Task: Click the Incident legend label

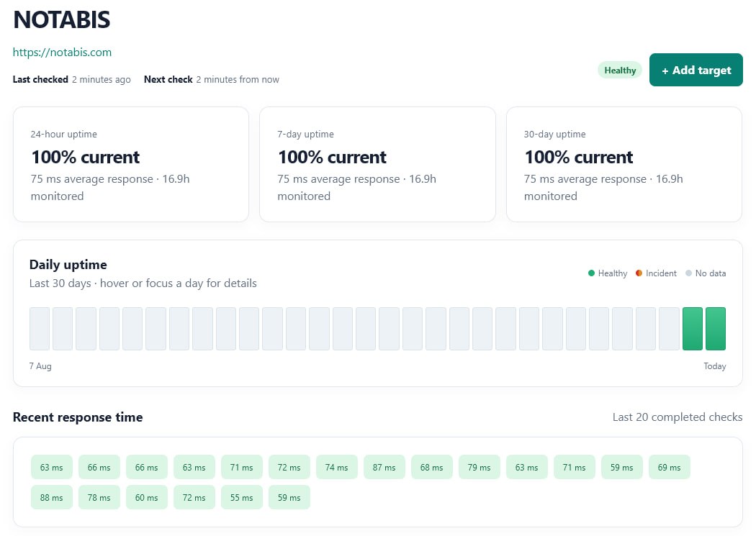Action: click(x=661, y=273)
